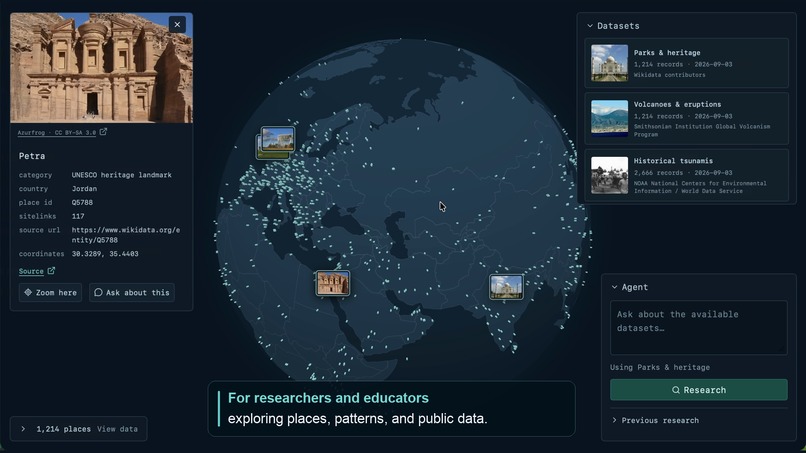Click Ask about this button
This screenshot has height=453, width=806.
coord(132,292)
